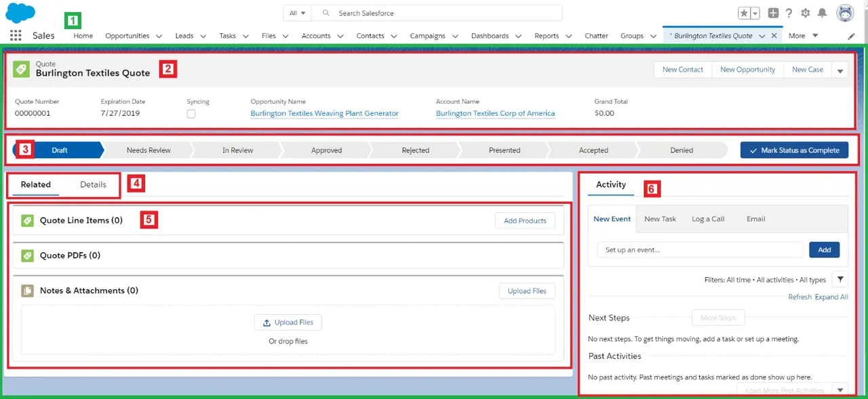The height and width of the screenshot is (399, 868).
Task: Open the user avatar profile icon
Action: point(844,12)
